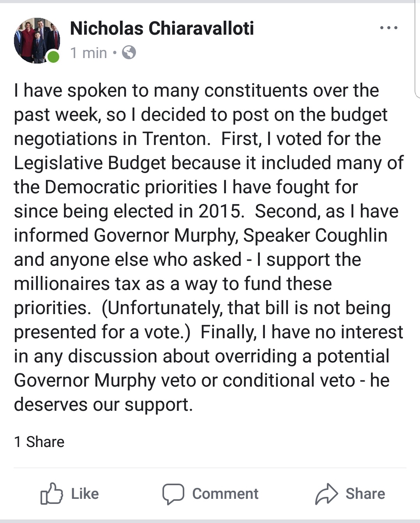
Task: Open Nicholas Chiaravalloti's profile by name
Action: pos(162,28)
